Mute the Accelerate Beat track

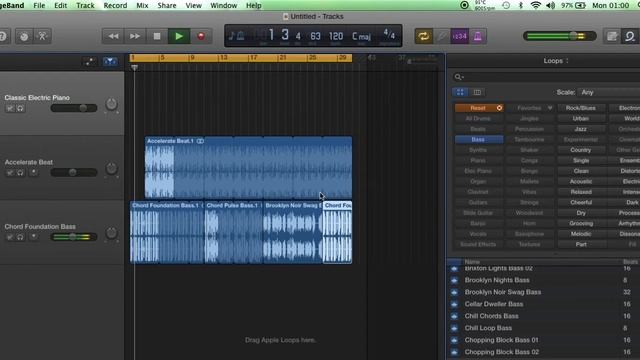[10, 173]
